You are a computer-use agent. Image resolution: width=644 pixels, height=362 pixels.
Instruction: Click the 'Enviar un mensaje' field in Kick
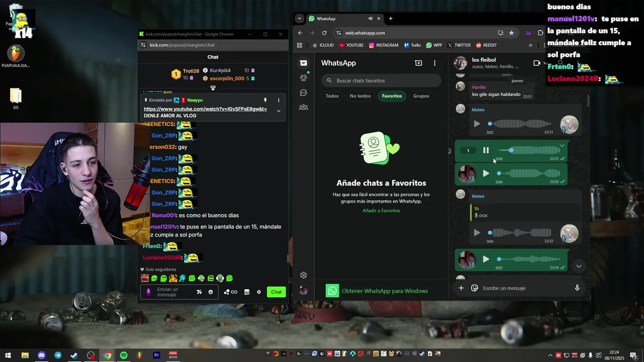coord(180,292)
